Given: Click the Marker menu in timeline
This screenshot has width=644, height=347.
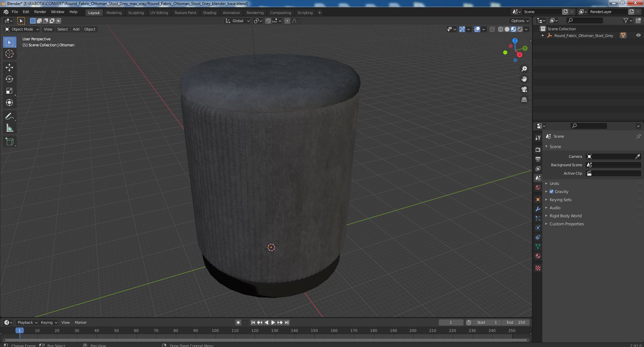Looking at the screenshot, I should pos(81,322).
